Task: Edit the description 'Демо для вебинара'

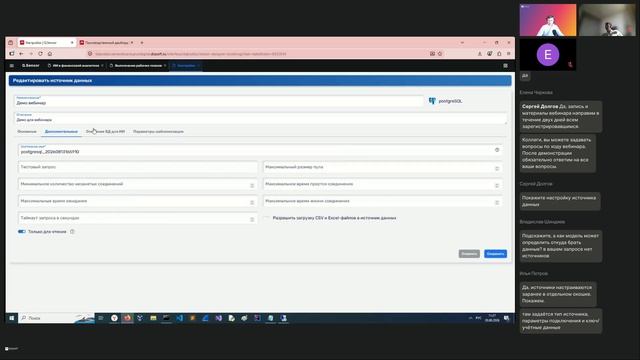Action: click(x=260, y=118)
